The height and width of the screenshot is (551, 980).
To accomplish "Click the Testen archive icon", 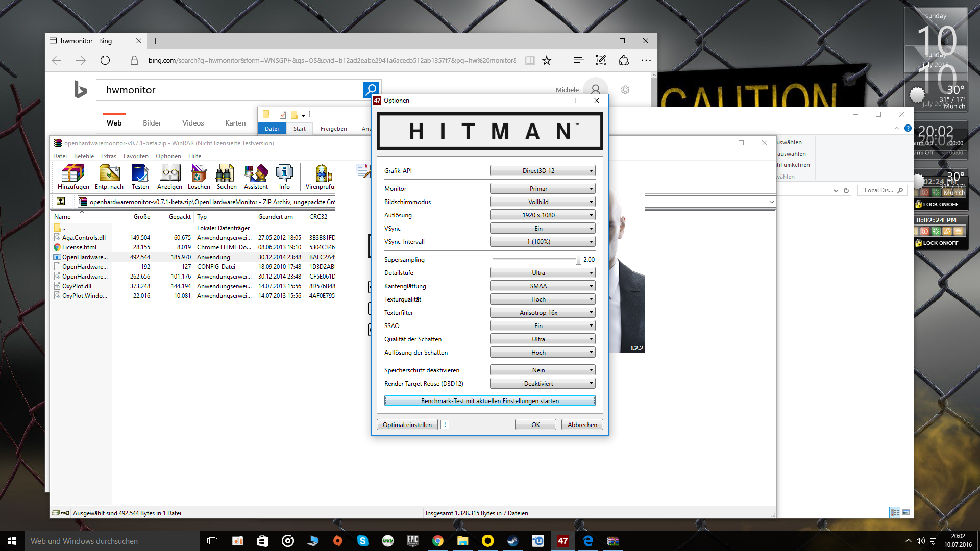I will [140, 176].
